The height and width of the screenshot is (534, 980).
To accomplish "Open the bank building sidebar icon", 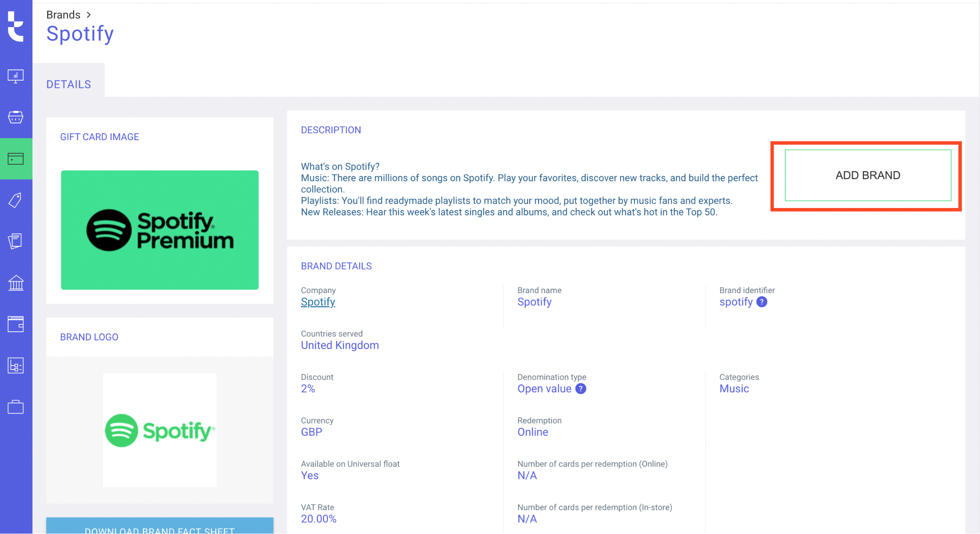I will 16,283.
